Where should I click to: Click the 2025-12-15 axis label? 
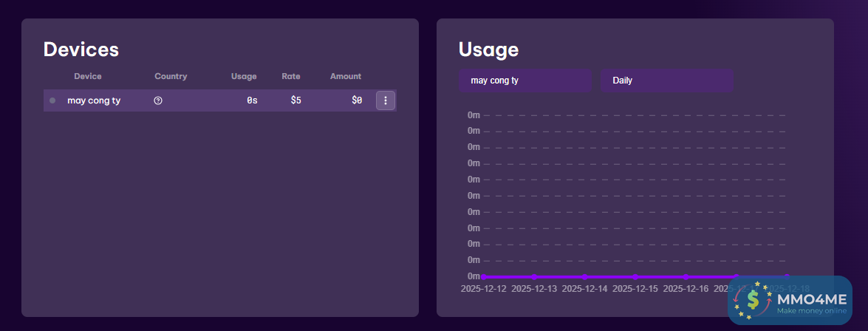635,289
